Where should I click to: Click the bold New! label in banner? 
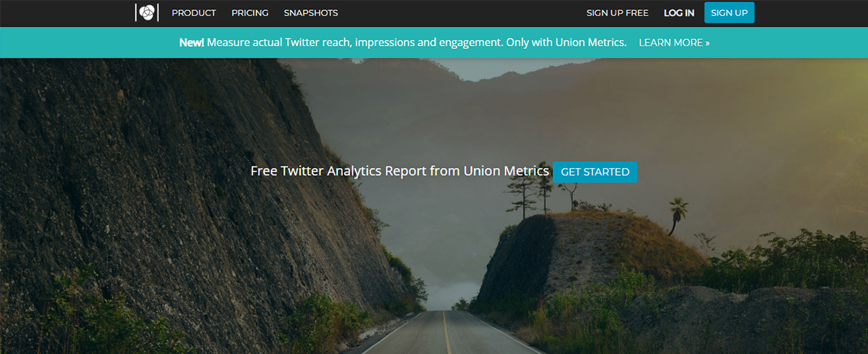[x=192, y=43]
